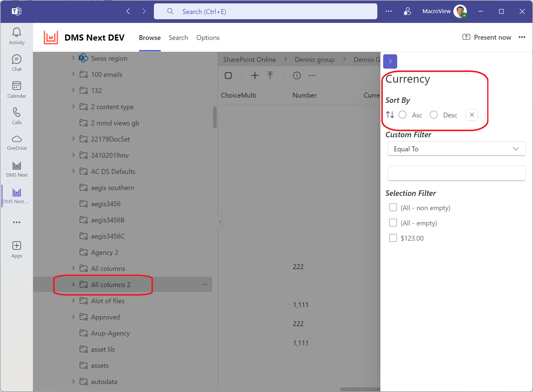
Task: Click the plus add-new toolbar icon
Action: pyautogui.click(x=255, y=75)
